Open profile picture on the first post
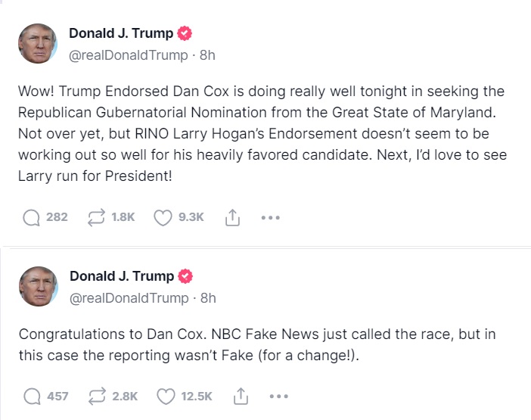Screen dimensions: 531x420 (x=38, y=43)
